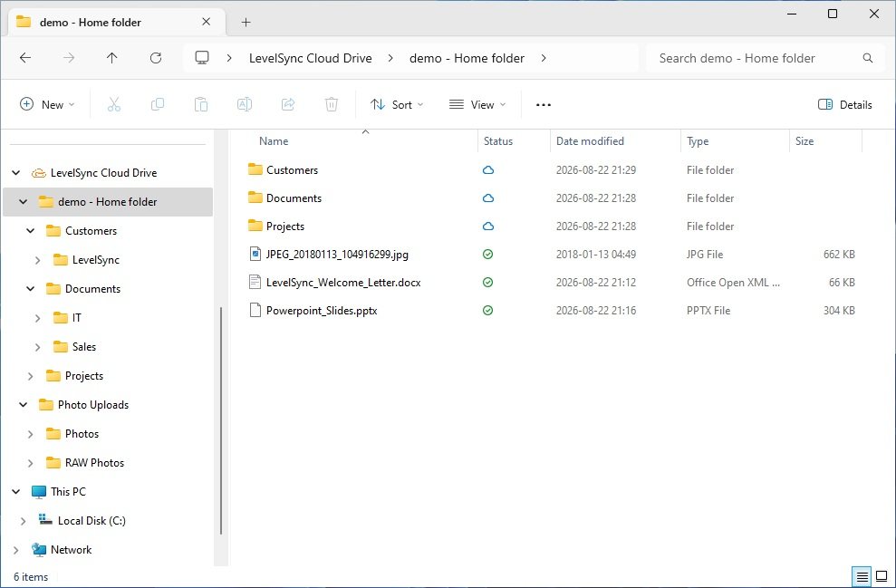Screen dimensions: 896x588
Task: Open the Sort dropdown menu
Action: click(x=397, y=104)
